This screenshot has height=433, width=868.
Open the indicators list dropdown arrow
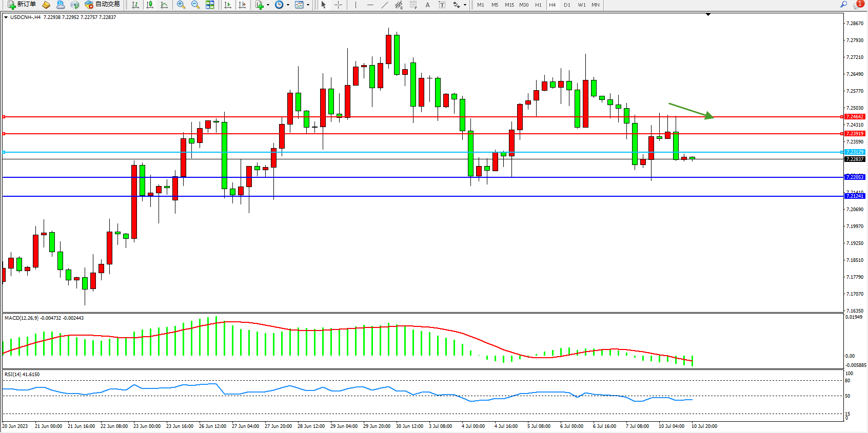(268, 5)
